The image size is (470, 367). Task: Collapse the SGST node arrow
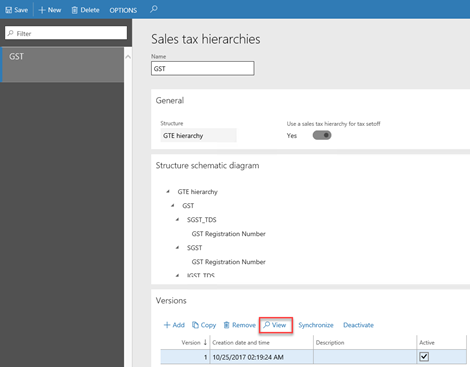(x=177, y=247)
